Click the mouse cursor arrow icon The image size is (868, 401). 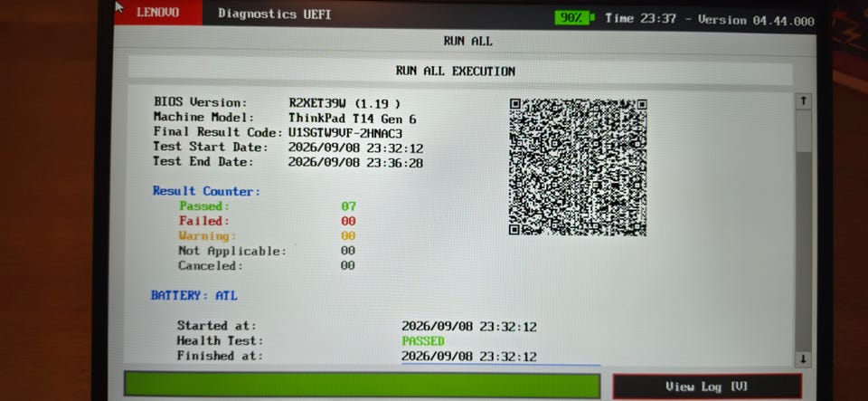tap(119, 6)
